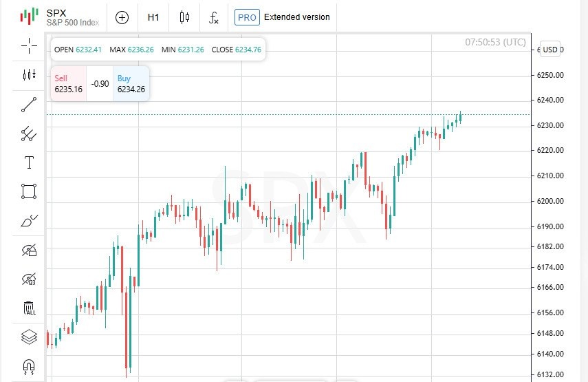Open PRO Extended version link
The width and height of the screenshot is (588, 382).
tap(282, 17)
